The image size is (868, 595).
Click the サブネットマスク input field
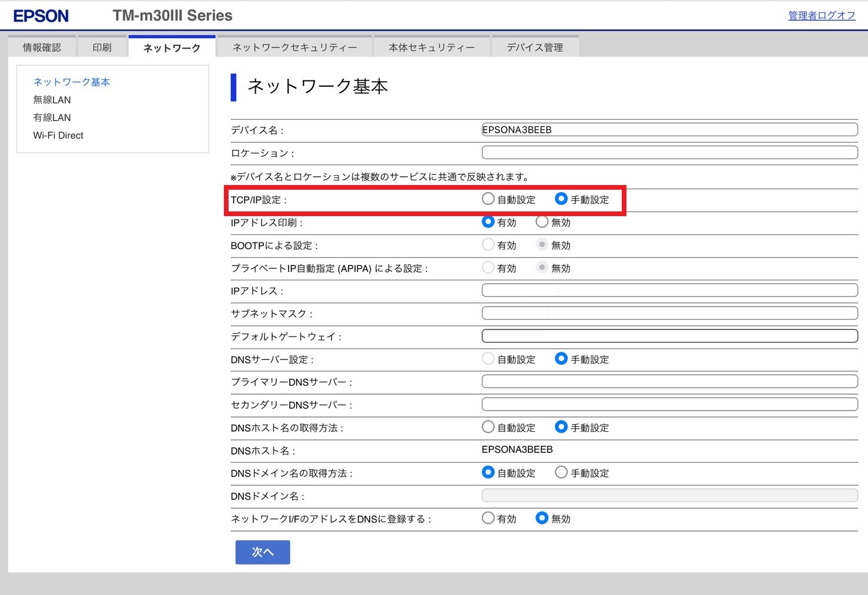pyautogui.click(x=669, y=313)
